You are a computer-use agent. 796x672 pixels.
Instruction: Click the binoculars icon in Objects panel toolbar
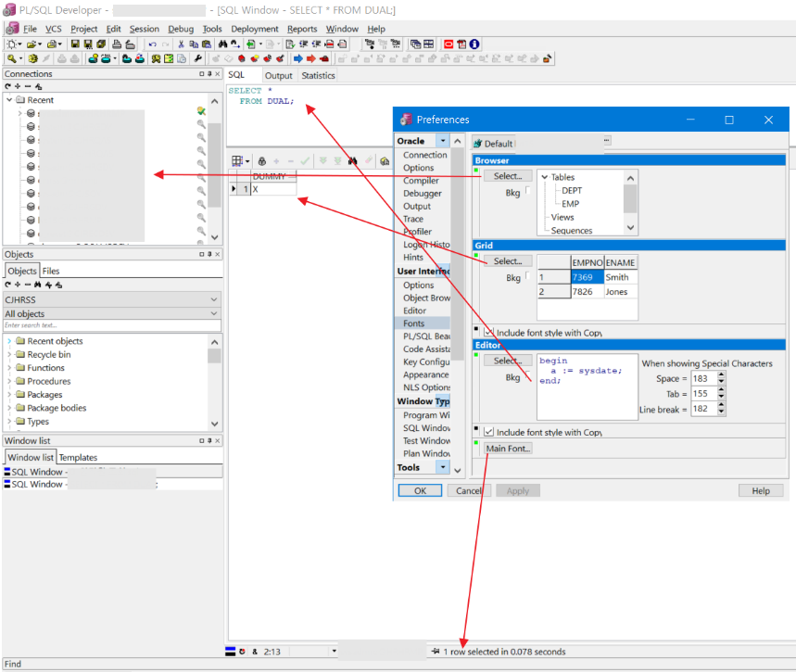[x=38, y=285]
